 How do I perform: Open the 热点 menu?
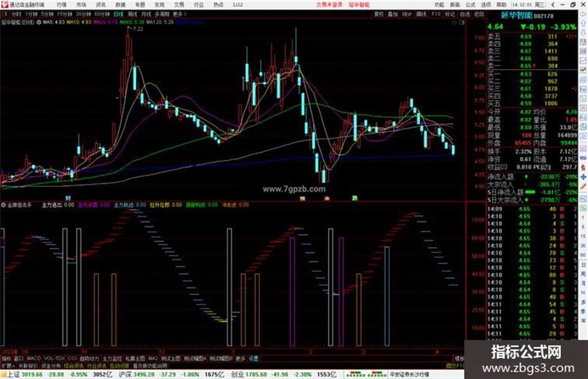(x=218, y=5)
